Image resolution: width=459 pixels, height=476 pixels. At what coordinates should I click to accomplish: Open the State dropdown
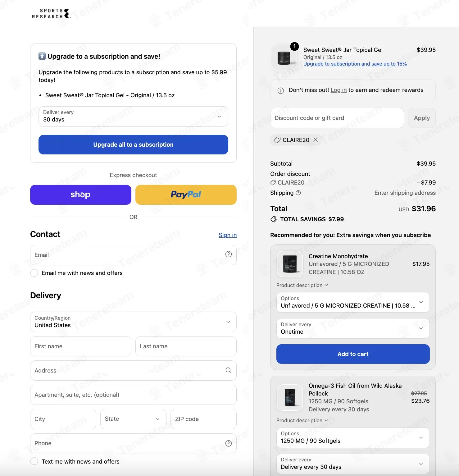click(133, 419)
